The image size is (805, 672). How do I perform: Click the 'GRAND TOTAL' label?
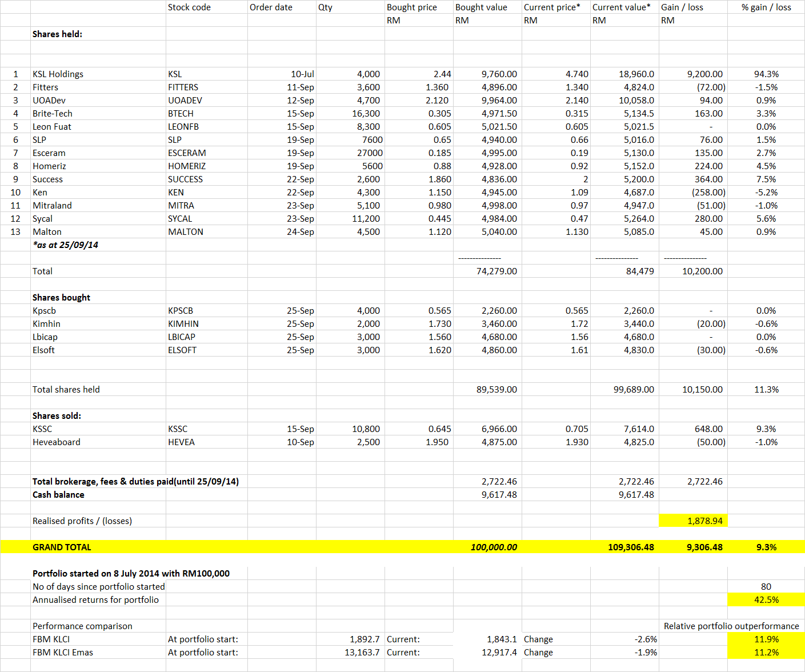62,547
